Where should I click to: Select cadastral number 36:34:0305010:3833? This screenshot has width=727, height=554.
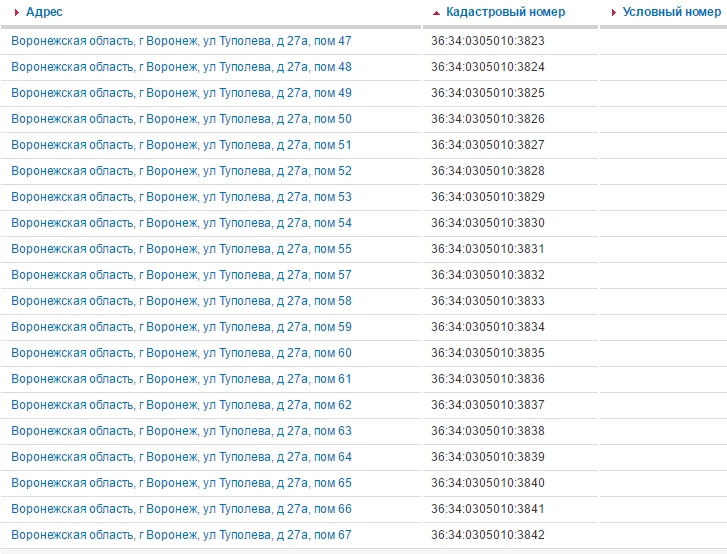488,300
